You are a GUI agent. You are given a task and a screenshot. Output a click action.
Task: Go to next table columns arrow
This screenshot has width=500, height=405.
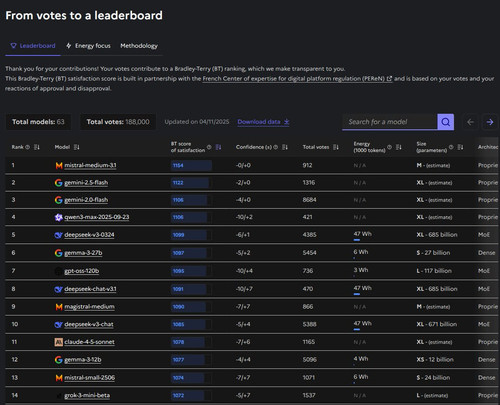click(x=490, y=122)
